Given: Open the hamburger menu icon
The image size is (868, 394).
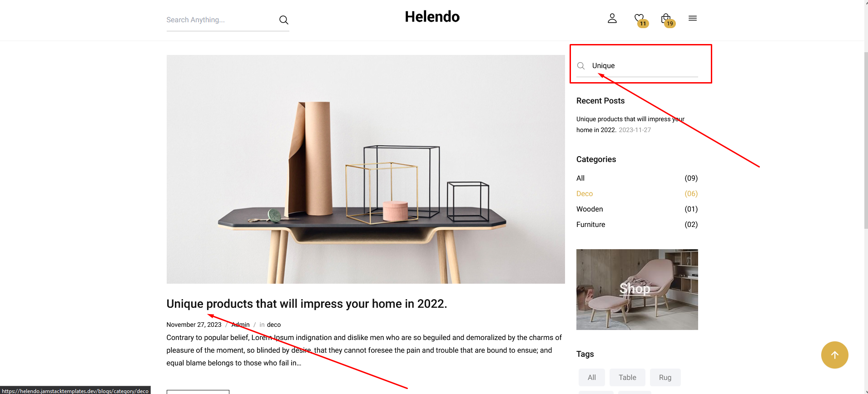Looking at the screenshot, I should coord(693,18).
